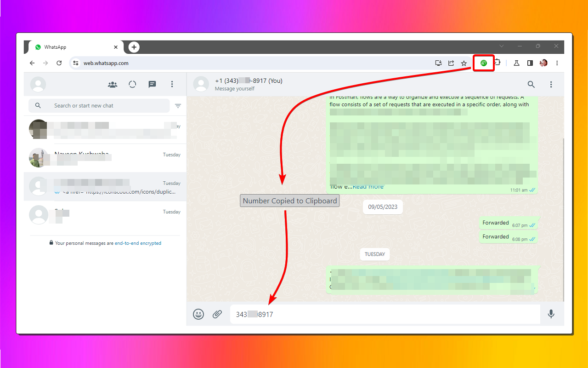
Task: Open WhatsApp Communities
Action: pos(113,84)
